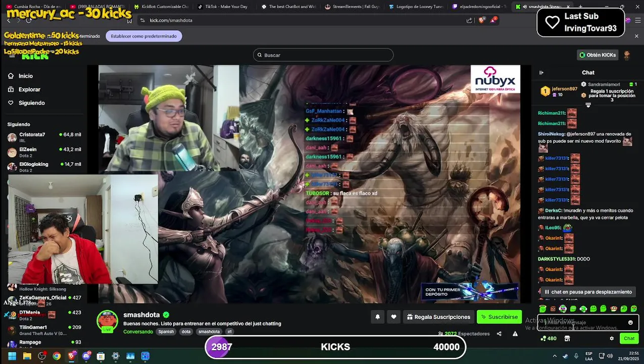Open the channel points 480 indicator

(x=548, y=339)
